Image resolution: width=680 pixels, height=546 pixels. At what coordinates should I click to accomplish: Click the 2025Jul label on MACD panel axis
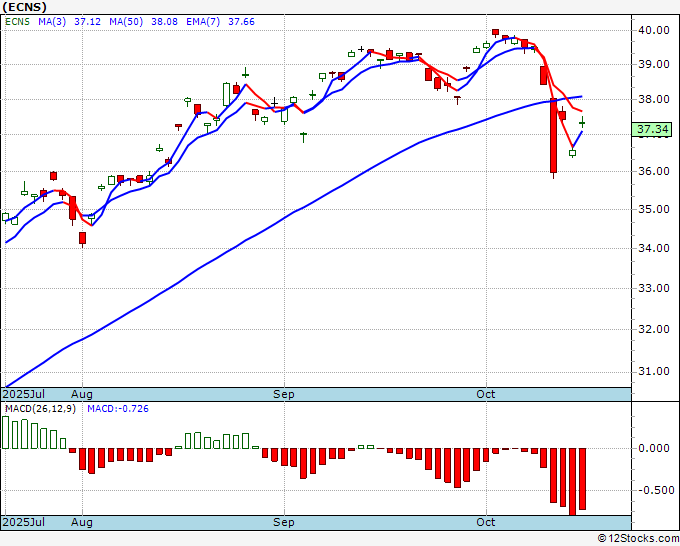tap(24, 522)
